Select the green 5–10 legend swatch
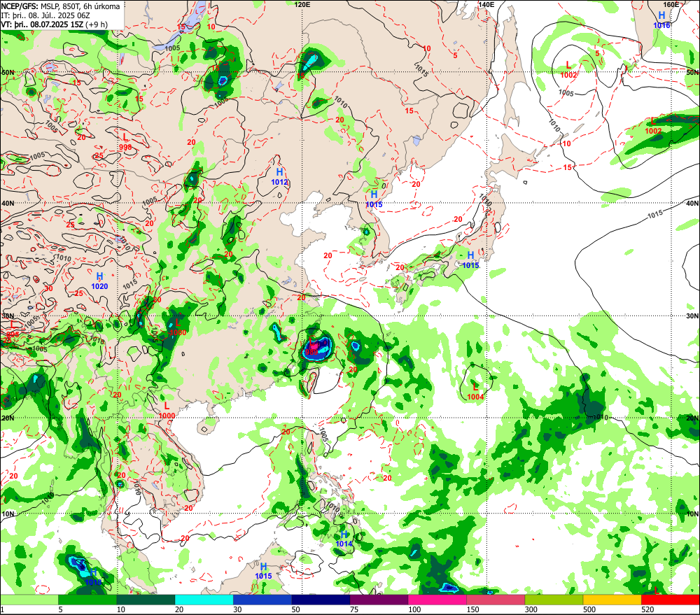 coord(87,600)
